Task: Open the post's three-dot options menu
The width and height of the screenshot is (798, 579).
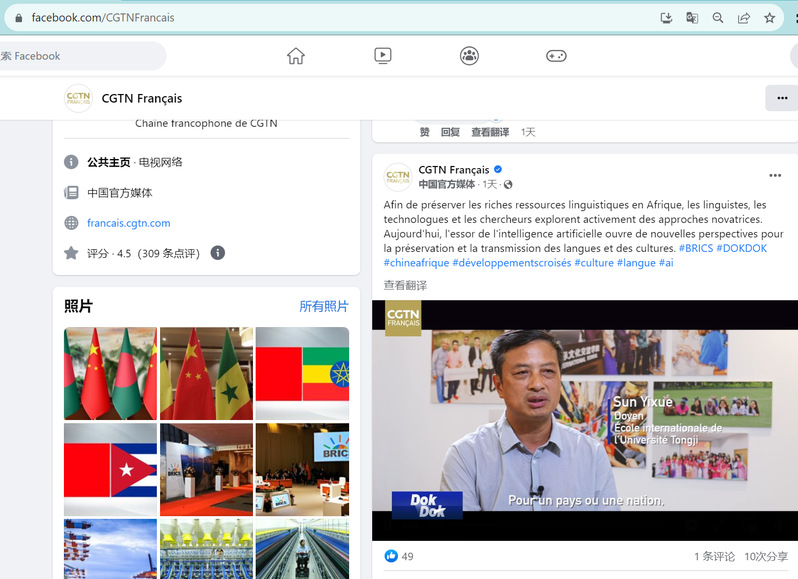Action: 775,175
